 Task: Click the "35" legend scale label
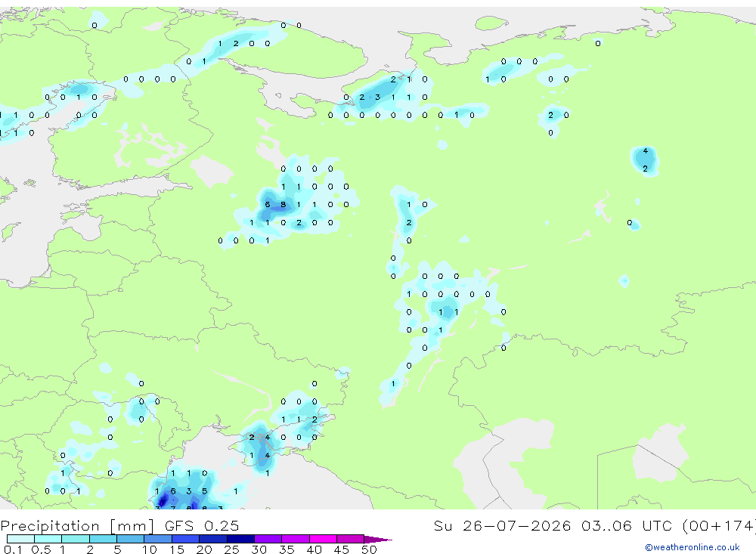coord(287,549)
